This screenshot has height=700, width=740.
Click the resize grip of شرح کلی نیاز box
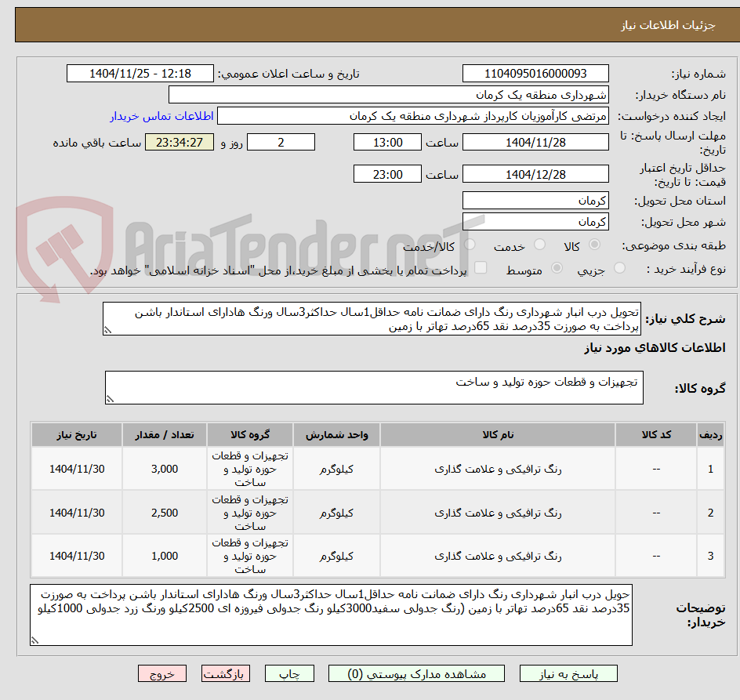[x=107, y=331]
